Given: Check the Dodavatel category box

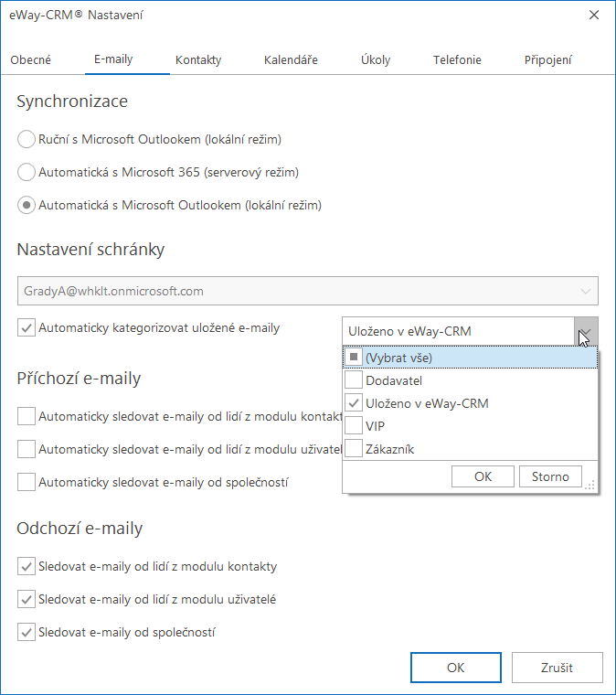Looking at the screenshot, I should (x=354, y=380).
